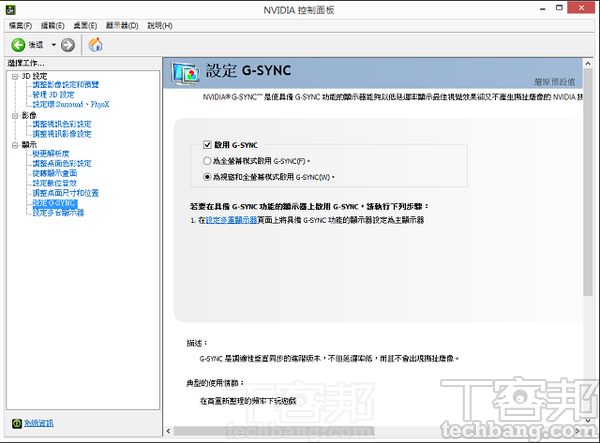Open 調整影像設定和預覽 under 3D settings

tap(66, 85)
